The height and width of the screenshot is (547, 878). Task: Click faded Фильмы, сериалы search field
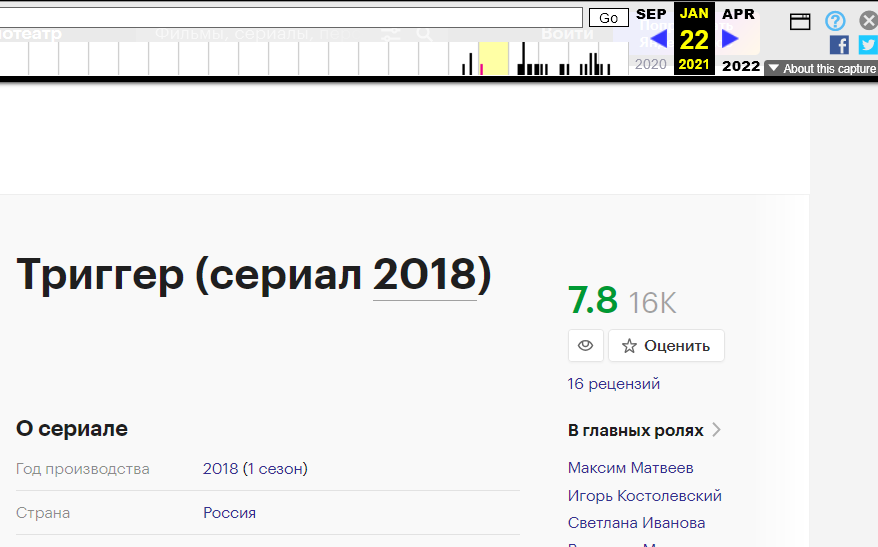(253, 34)
